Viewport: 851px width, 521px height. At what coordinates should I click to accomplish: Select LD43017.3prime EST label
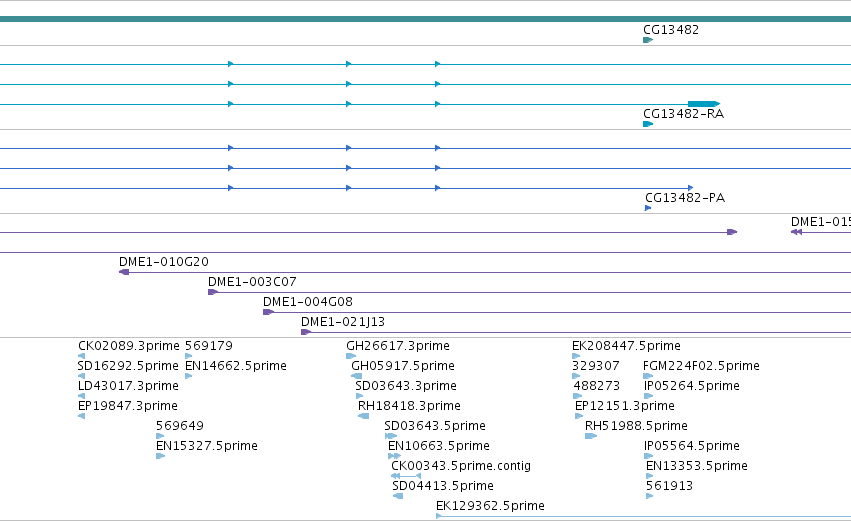coord(129,386)
